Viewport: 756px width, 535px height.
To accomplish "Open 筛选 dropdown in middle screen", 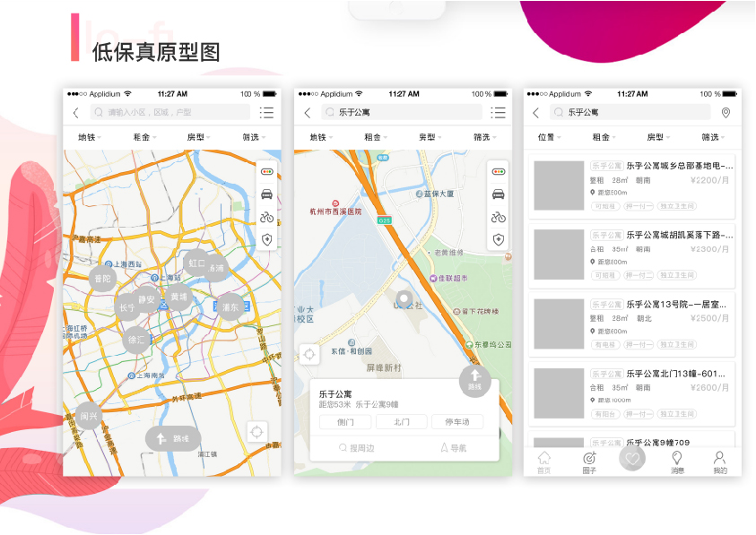I will 484,137.
